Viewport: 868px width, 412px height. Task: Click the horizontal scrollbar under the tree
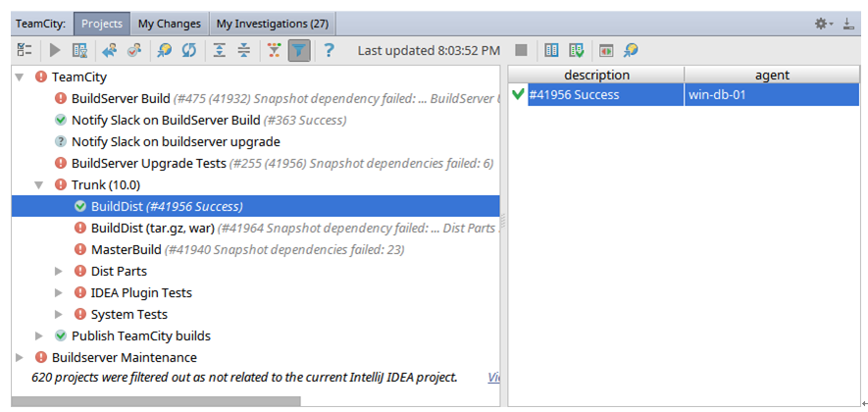point(156,401)
